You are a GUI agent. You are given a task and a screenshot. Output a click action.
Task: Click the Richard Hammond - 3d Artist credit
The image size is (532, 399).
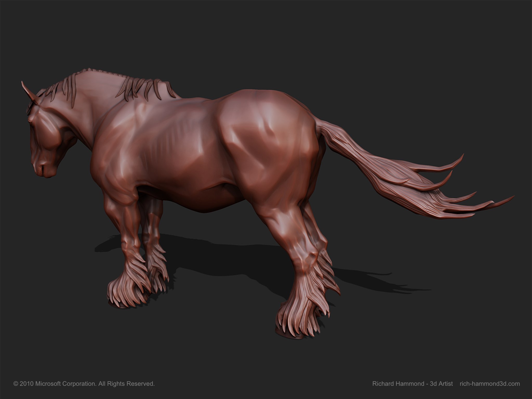click(x=413, y=384)
